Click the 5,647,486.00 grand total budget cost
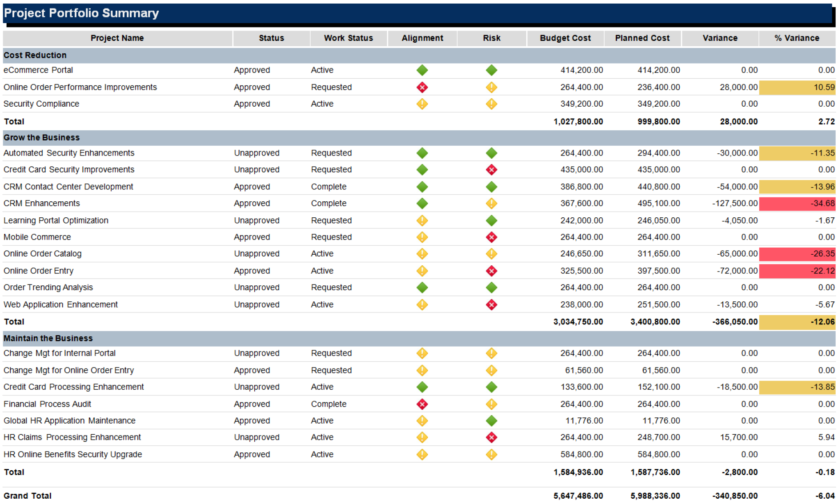 tap(578, 496)
